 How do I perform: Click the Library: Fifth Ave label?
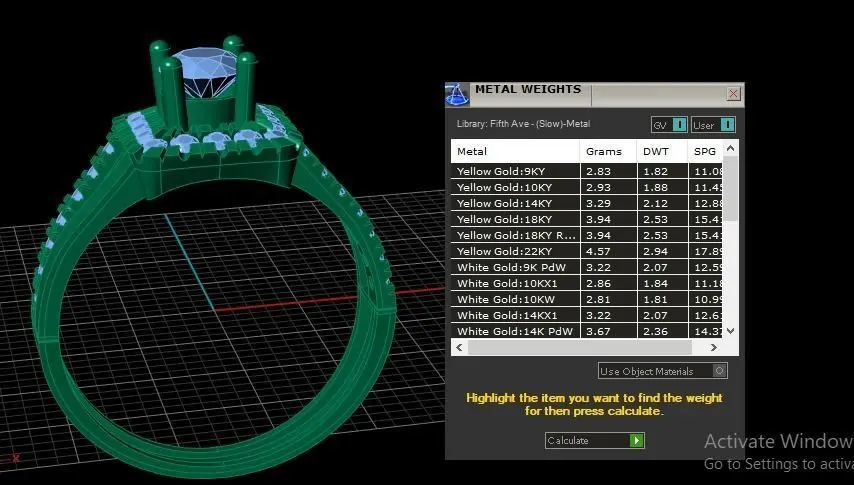[x=523, y=124]
